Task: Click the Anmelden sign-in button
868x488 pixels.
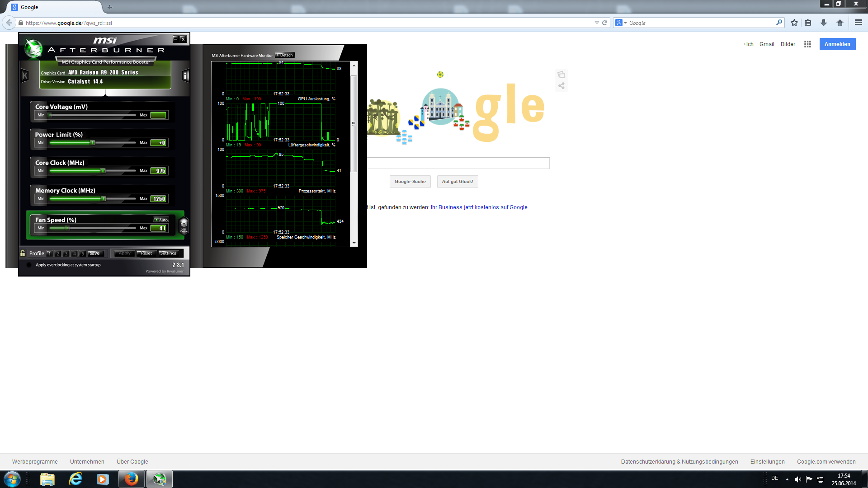Action: (x=837, y=44)
